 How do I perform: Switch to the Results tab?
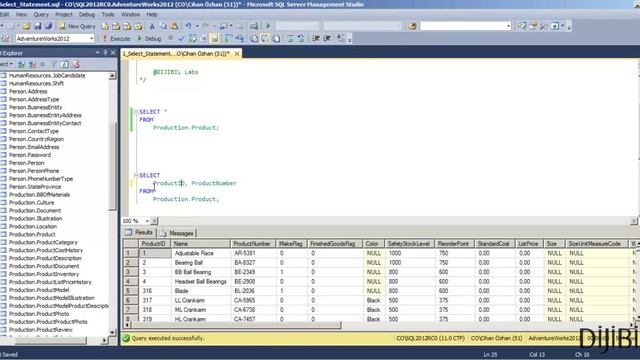[139, 233]
